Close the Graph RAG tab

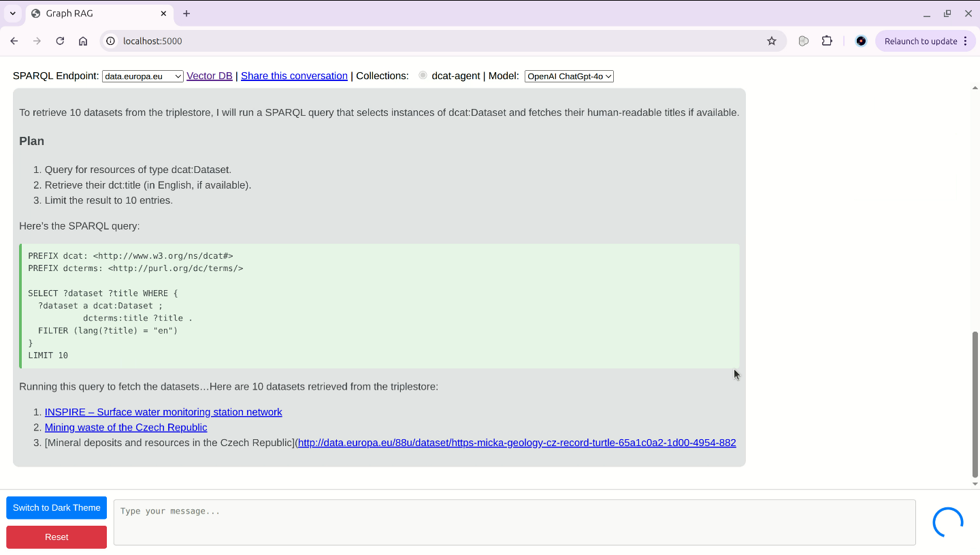(164, 14)
